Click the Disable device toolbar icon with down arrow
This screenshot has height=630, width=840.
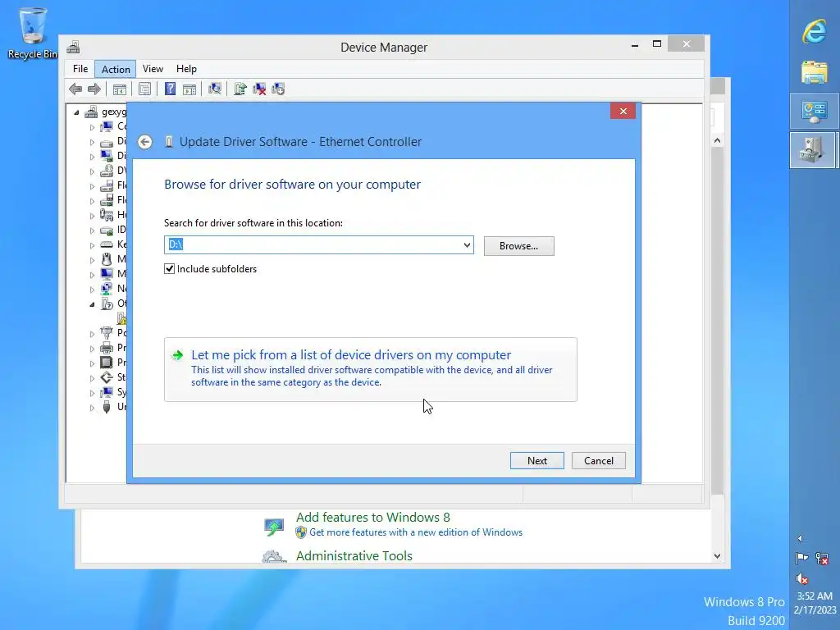point(278,89)
